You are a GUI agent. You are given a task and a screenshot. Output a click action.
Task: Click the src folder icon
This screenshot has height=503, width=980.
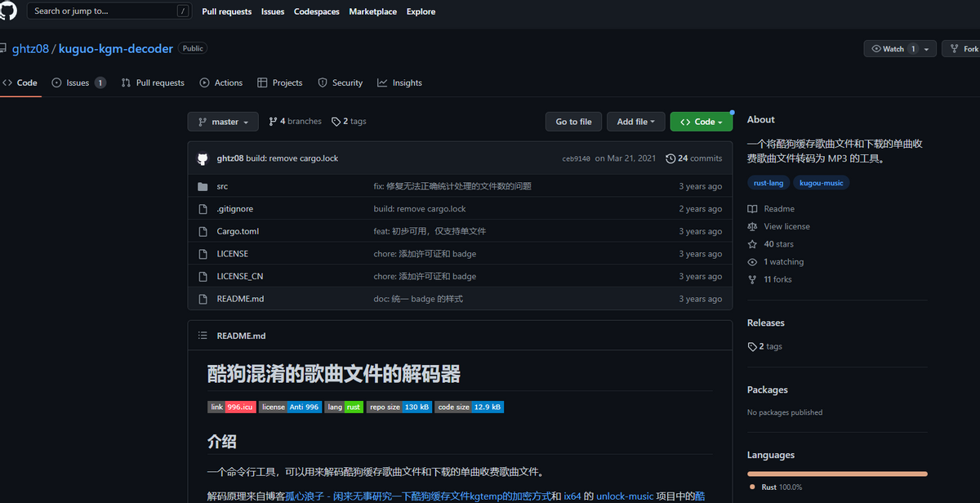[203, 186]
